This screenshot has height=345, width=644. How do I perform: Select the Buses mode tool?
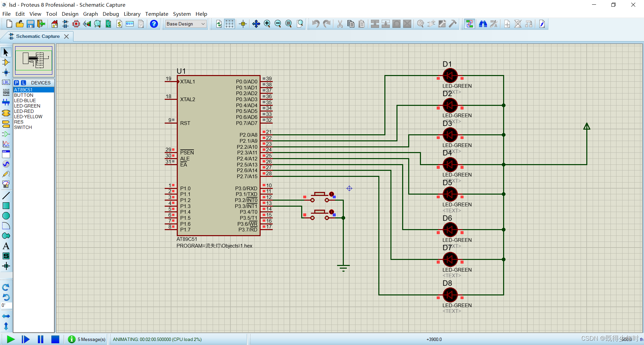[6, 102]
